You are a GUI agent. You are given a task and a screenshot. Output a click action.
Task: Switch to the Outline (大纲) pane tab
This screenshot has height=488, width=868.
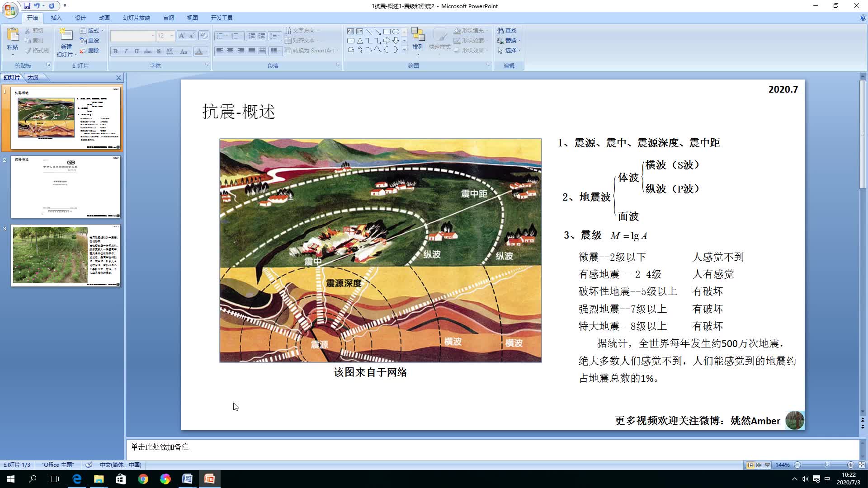pos(33,78)
